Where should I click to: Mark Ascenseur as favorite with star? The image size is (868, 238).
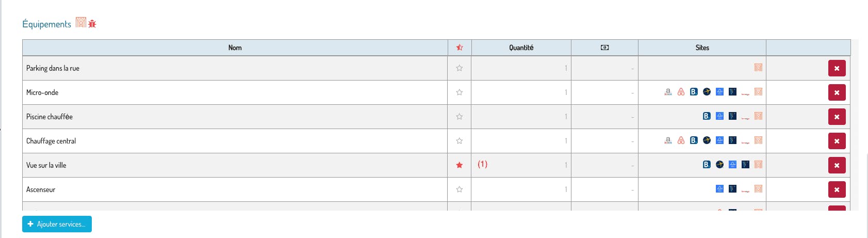pyautogui.click(x=460, y=189)
